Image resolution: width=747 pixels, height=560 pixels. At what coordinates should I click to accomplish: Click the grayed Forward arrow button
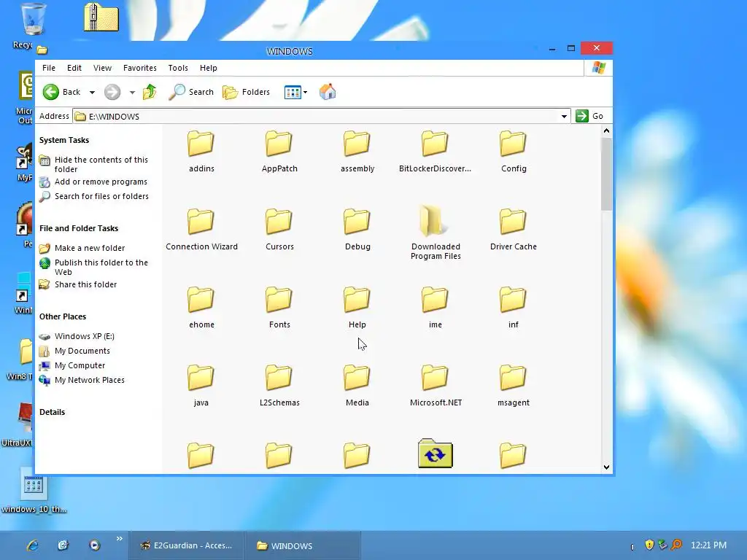pyautogui.click(x=112, y=92)
